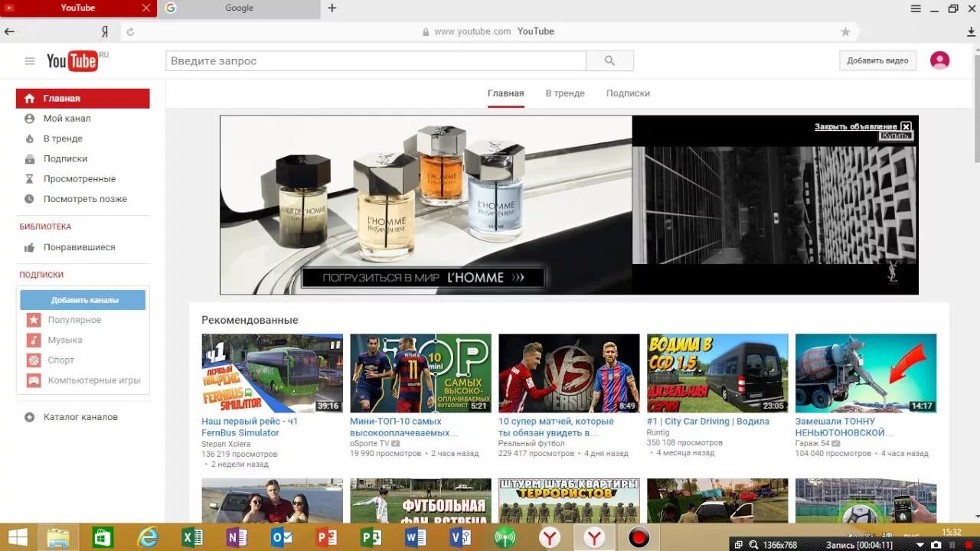Open browser downloads arrow icon
Image resolution: width=980 pixels, height=551 pixels.
[x=971, y=31]
